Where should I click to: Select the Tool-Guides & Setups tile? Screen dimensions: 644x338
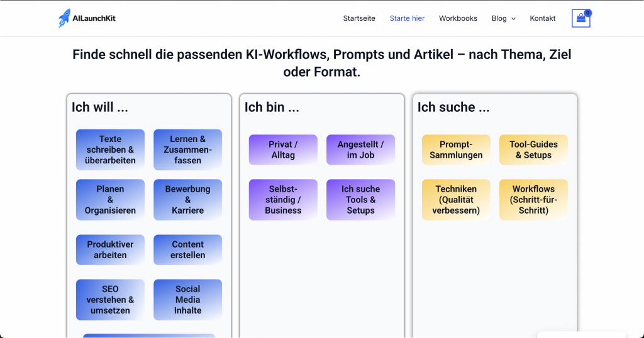(x=533, y=150)
